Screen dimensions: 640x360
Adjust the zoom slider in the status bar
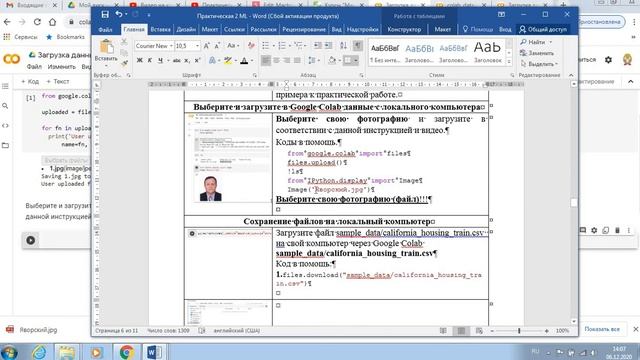pyautogui.click(x=519, y=331)
